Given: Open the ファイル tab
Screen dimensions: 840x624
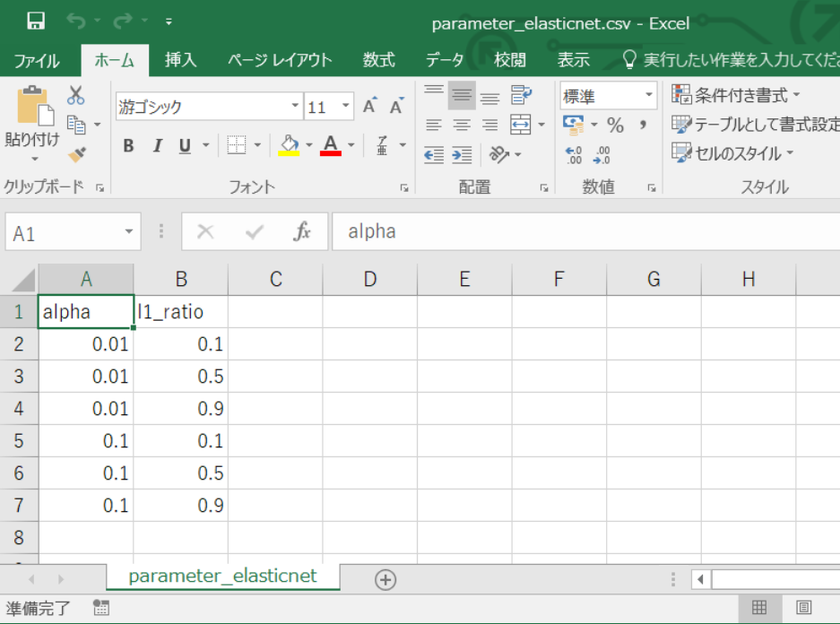Looking at the screenshot, I should pyautogui.click(x=37, y=60).
